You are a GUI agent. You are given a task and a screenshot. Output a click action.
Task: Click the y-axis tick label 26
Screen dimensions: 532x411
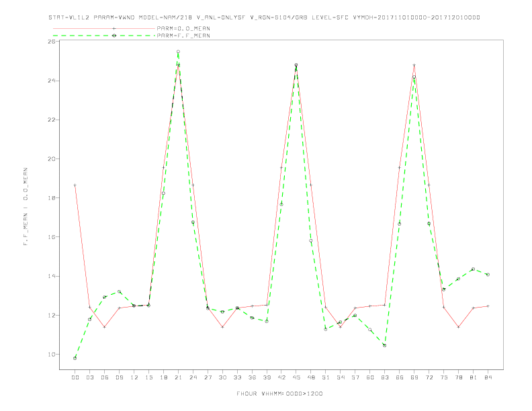[52, 42]
